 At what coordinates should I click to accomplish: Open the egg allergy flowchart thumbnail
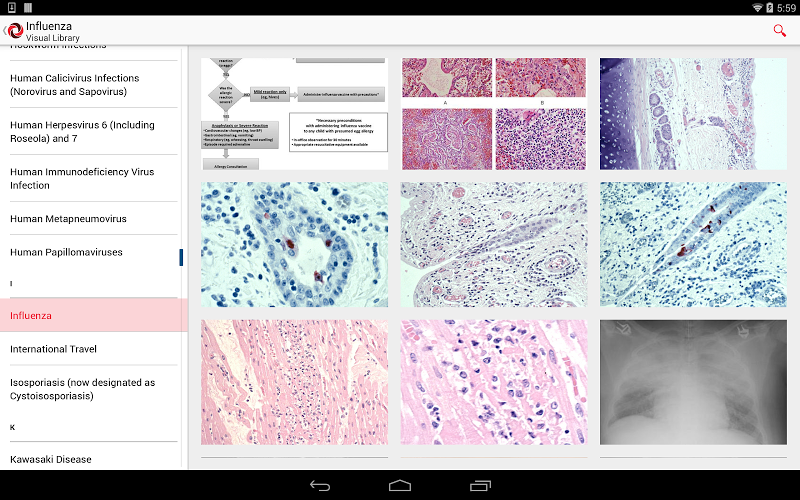pos(294,113)
